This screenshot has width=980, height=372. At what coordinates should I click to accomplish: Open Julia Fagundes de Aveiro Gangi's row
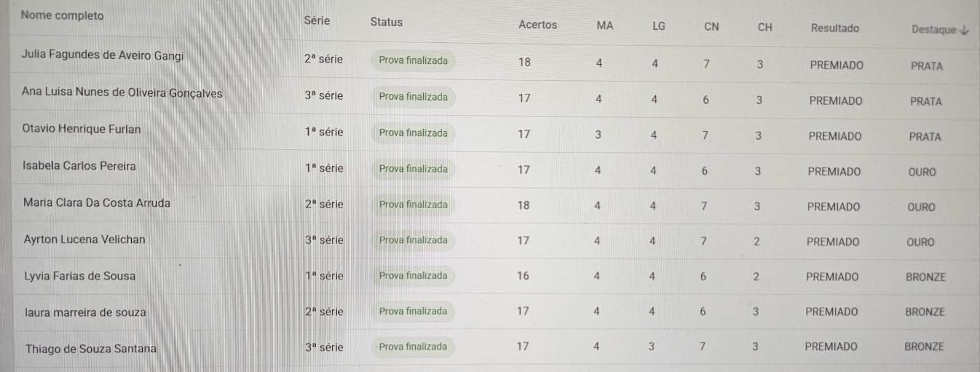[102, 55]
